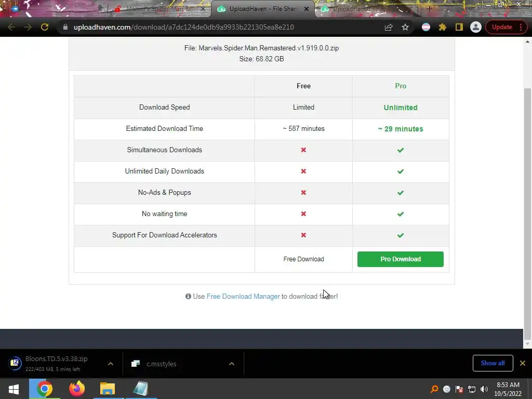Click the red X for Unlimited Daily Downloads

[303, 171]
